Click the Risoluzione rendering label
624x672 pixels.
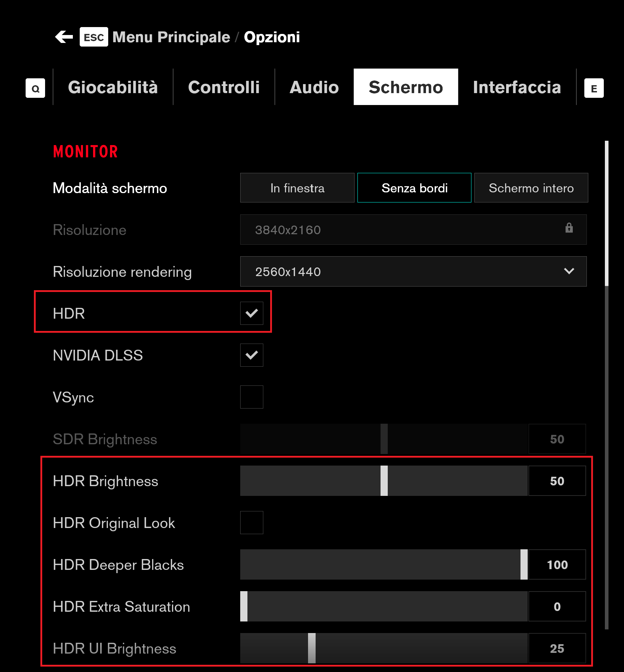coord(122,272)
